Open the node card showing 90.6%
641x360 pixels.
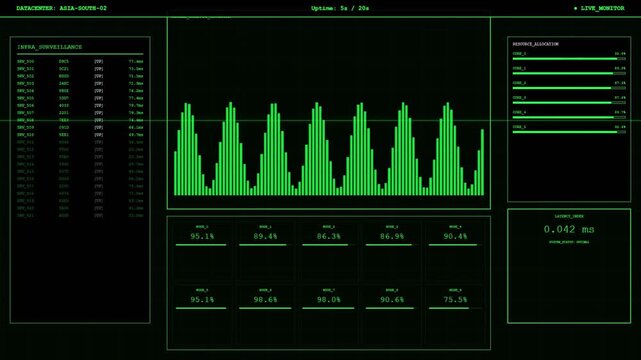pyautogui.click(x=392, y=315)
